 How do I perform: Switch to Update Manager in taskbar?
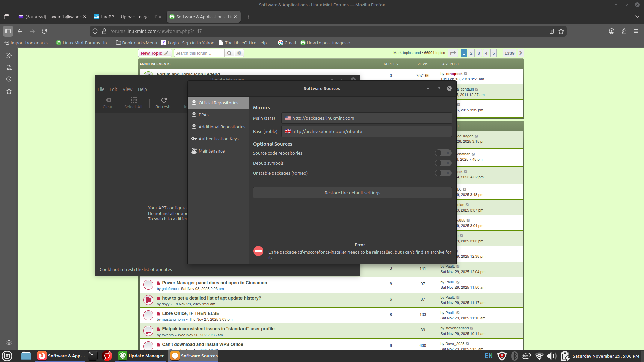tap(142, 356)
